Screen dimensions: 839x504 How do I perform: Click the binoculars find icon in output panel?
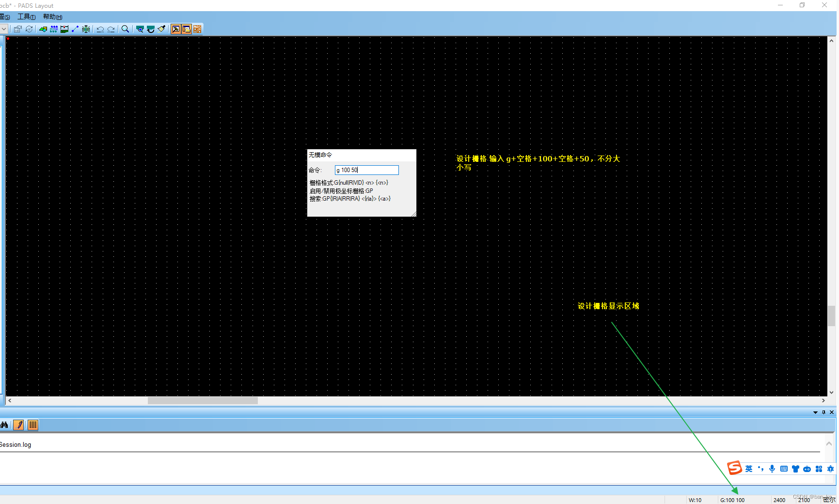[5, 425]
